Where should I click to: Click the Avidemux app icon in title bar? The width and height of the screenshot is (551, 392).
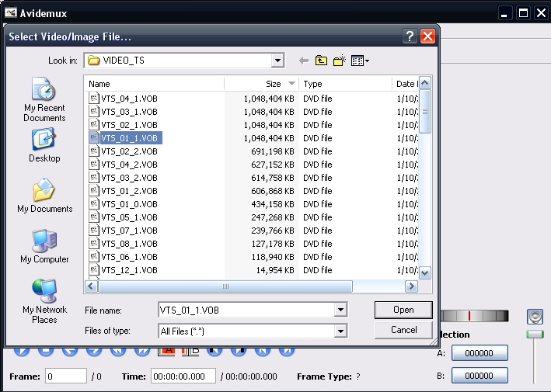(11, 13)
